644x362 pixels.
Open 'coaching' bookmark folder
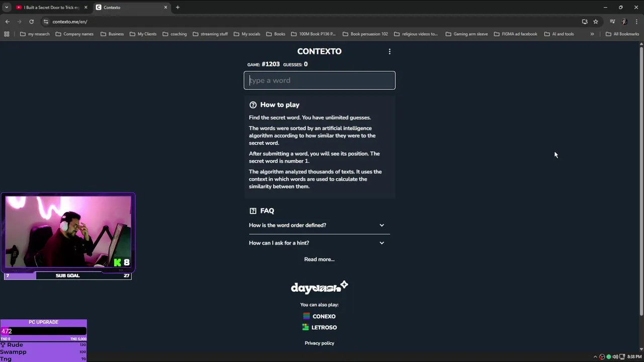[x=175, y=34]
